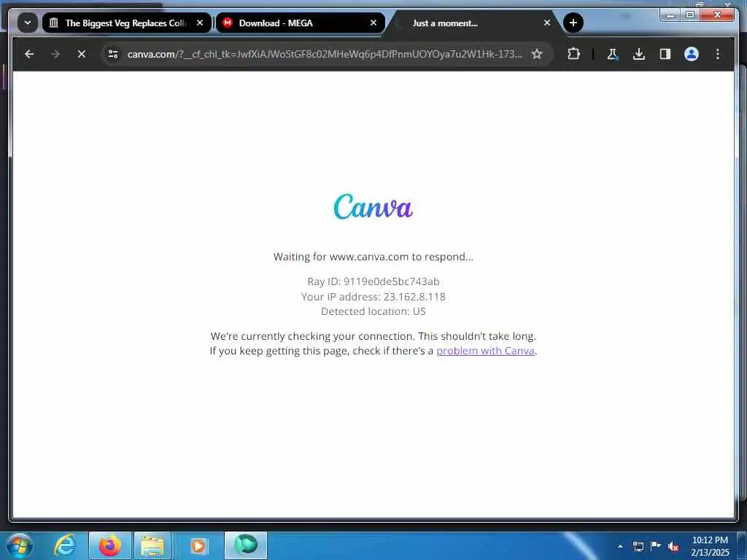Image resolution: width=747 pixels, height=560 pixels.
Task: Restore down the browser window
Action: [x=690, y=15]
